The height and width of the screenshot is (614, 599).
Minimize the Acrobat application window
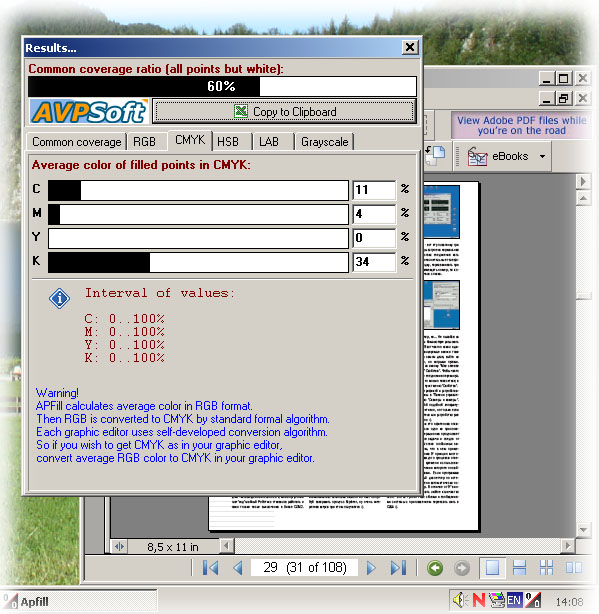pos(547,78)
